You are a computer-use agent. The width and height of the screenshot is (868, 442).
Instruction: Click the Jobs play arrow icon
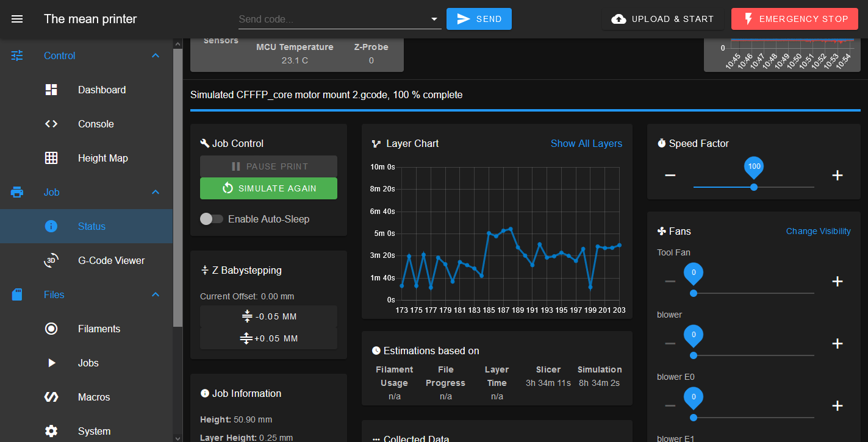click(x=51, y=363)
